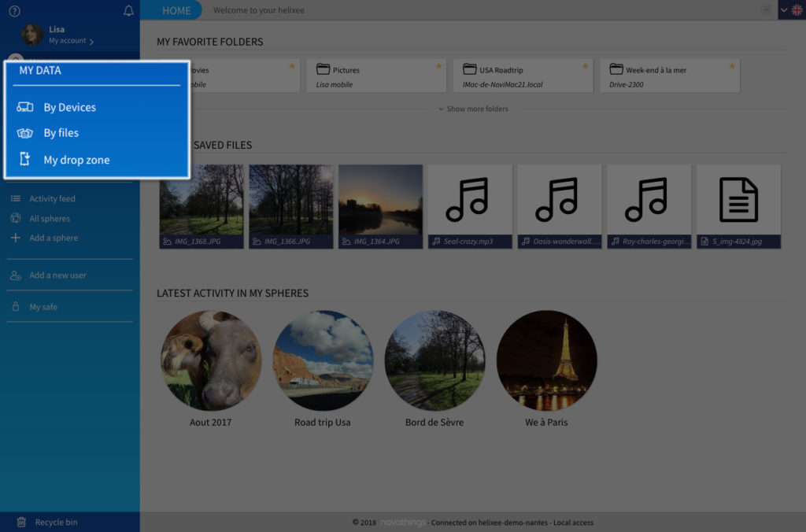Toggle favorite star on the partly hidden 'ovies' folder
The image size is (806, 532).
(x=292, y=66)
